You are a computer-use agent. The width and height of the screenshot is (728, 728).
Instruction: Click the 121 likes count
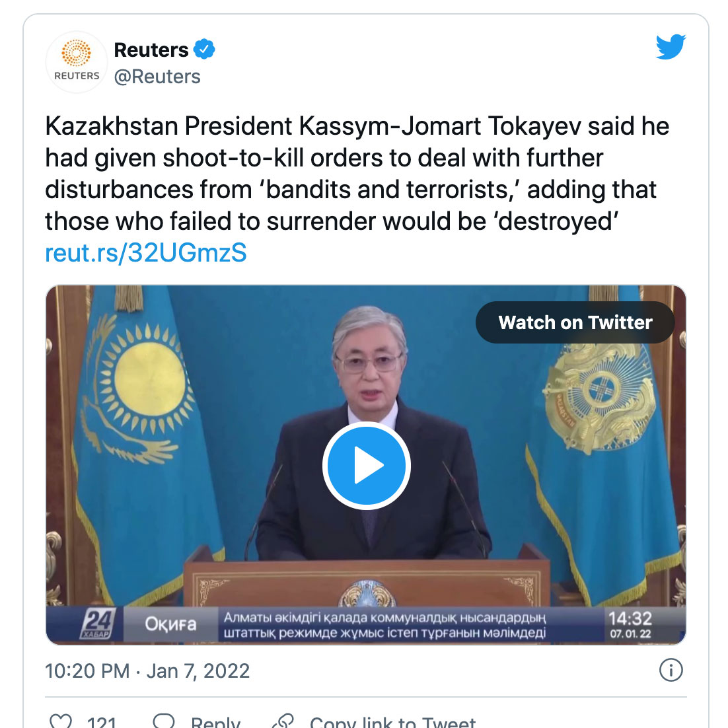coord(102,722)
